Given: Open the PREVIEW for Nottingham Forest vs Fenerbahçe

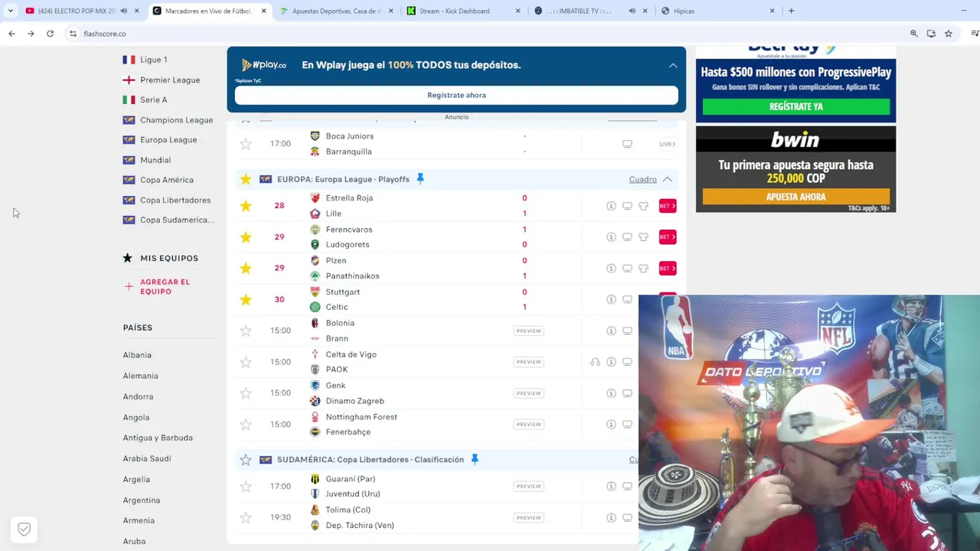Looking at the screenshot, I should point(528,425).
